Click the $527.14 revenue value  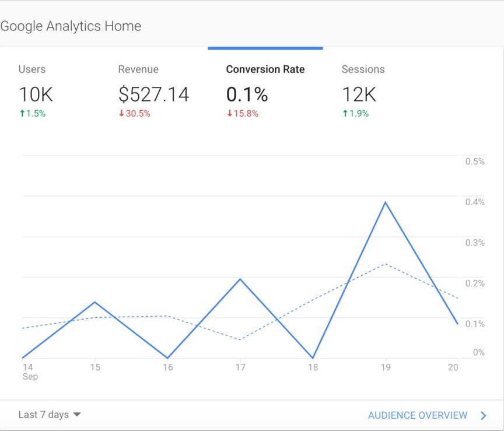(x=153, y=94)
